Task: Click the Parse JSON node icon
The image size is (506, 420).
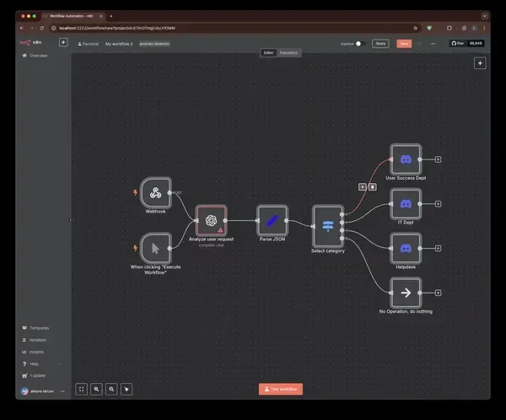Action: (272, 220)
